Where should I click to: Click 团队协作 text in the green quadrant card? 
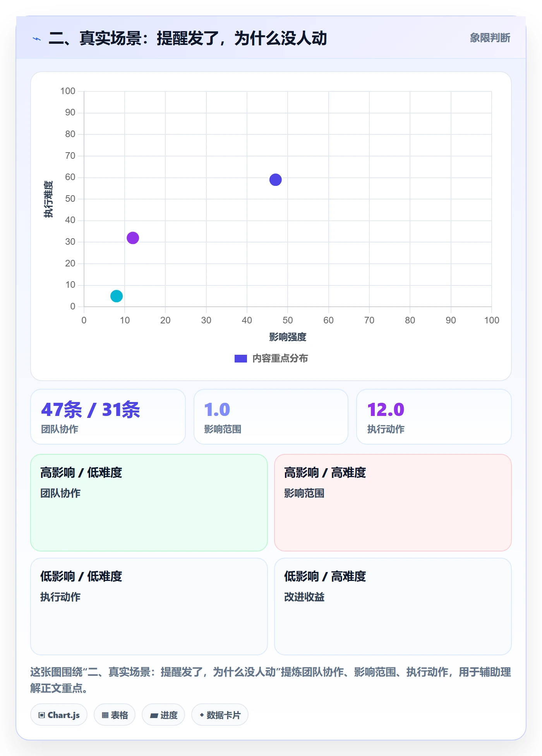click(60, 493)
